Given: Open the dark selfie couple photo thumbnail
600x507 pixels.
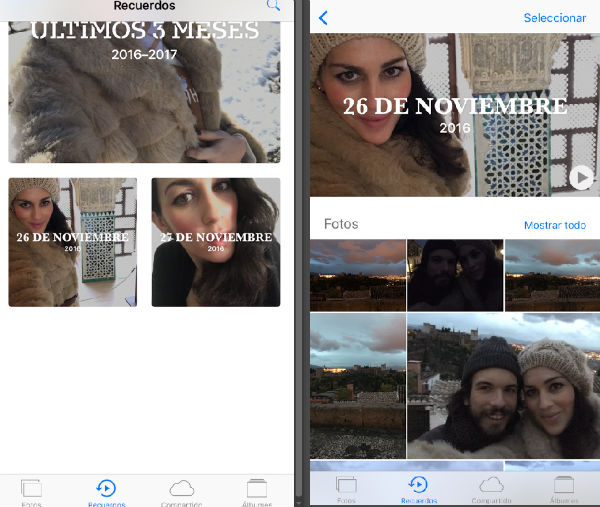Looking at the screenshot, I should (x=455, y=275).
